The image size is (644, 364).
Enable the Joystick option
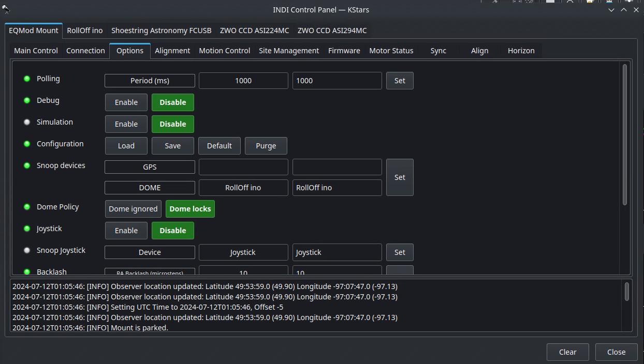126,231
